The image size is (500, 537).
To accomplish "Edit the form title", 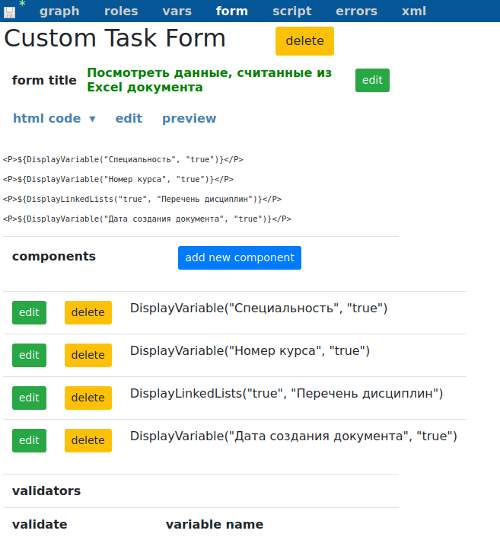I will [372, 80].
